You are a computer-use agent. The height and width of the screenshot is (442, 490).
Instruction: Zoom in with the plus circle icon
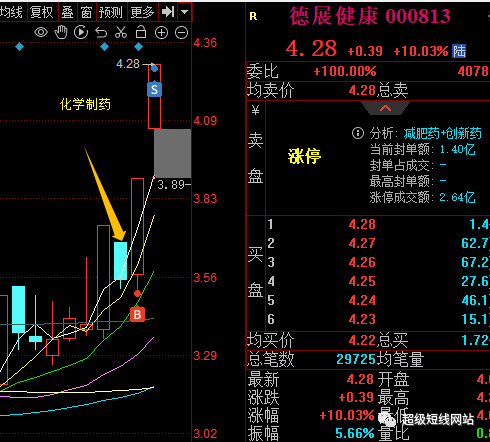[161, 33]
